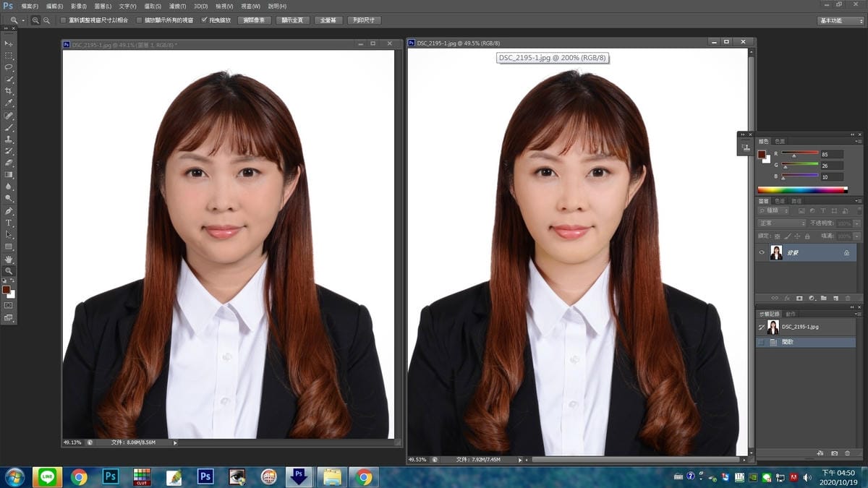The width and height of the screenshot is (868, 488).
Task: Click the 列印尺寸 button
Action: (x=364, y=20)
